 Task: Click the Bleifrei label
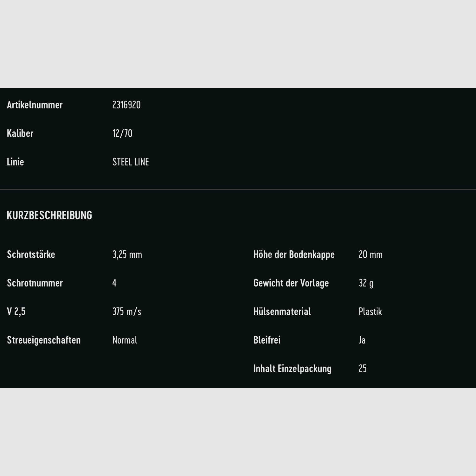(267, 340)
